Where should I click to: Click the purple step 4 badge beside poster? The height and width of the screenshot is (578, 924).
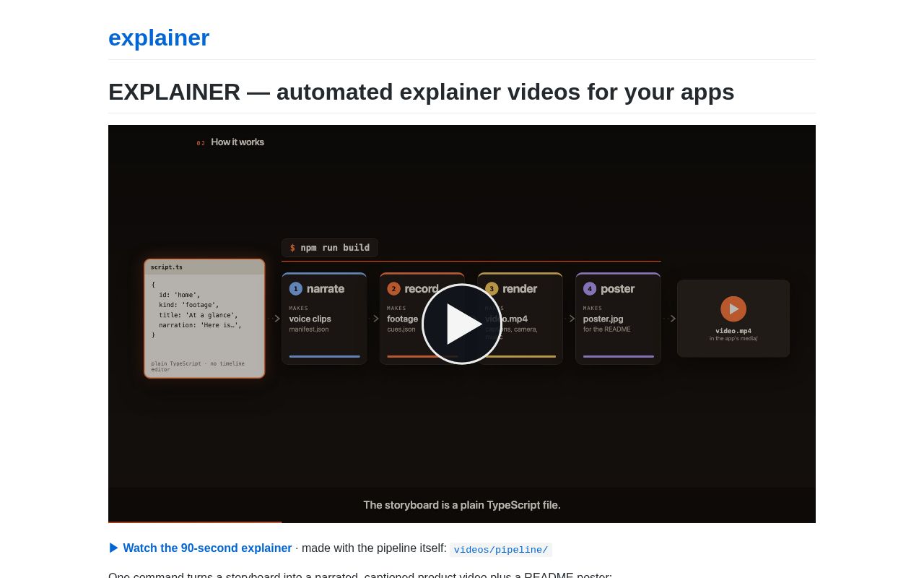pyautogui.click(x=590, y=289)
